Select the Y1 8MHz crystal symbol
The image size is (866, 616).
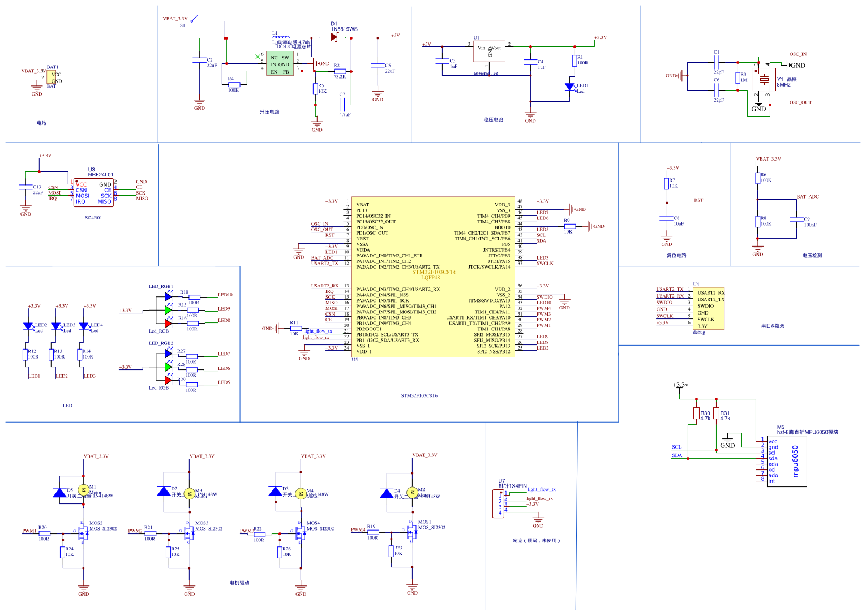click(x=764, y=80)
